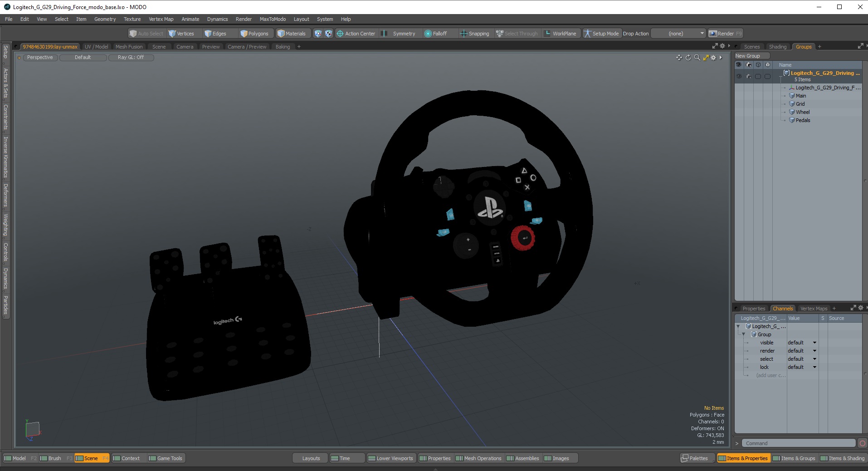Open the Action Center options
The image size is (868, 471).
coord(356,34)
